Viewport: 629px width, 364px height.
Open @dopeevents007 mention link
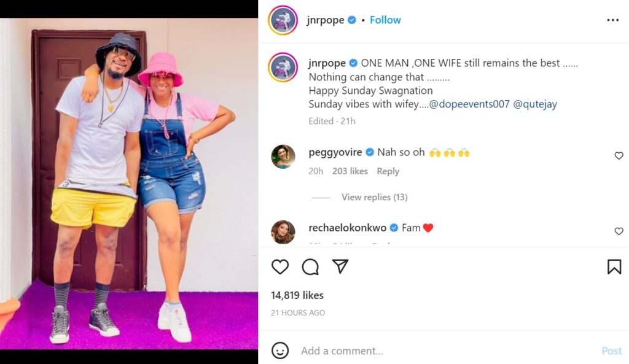469,104
